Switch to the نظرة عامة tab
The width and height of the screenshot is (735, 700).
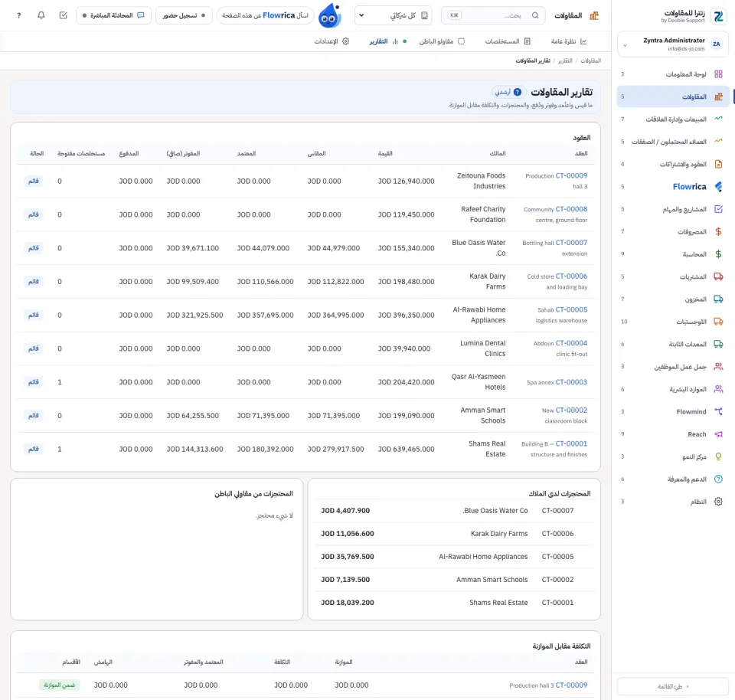[x=569, y=41]
